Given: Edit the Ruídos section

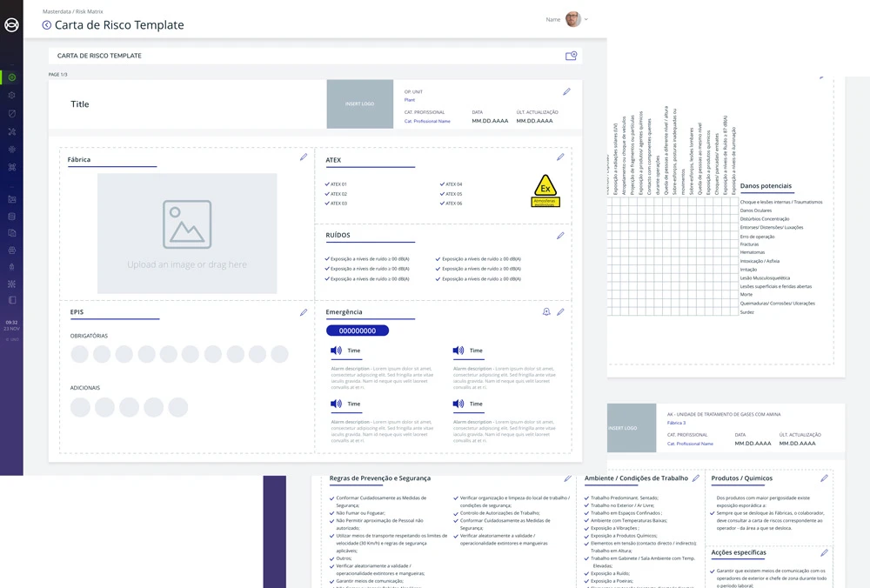Looking at the screenshot, I should click(x=560, y=235).
